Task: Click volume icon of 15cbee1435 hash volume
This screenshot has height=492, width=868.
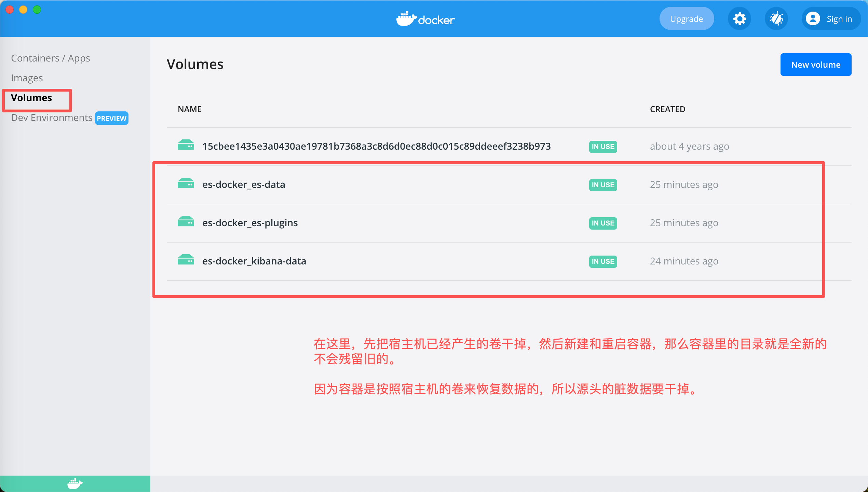Action: coord(186,145)
